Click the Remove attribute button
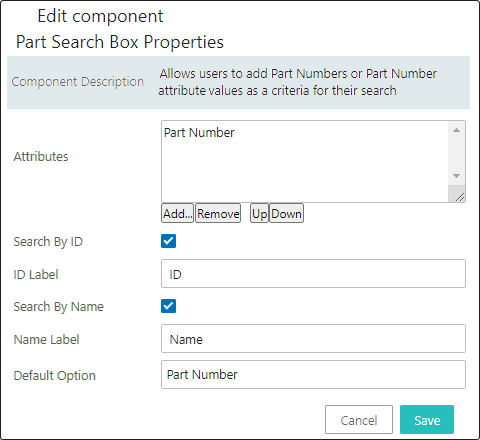The width and height of the screenshot is (480, 440). 218,213
